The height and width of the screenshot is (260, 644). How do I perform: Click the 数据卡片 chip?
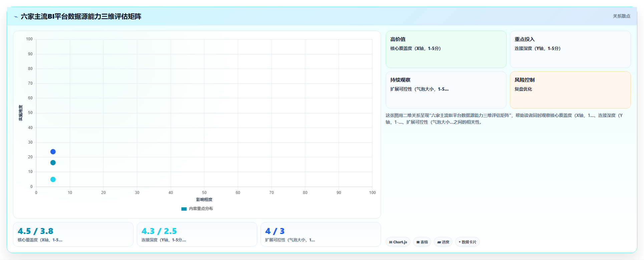[467, 242]
